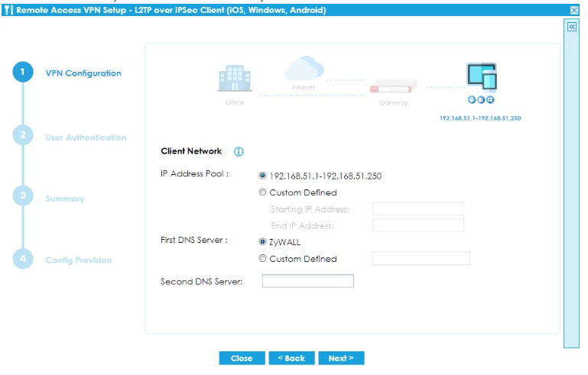
Task: Select the 192.168.51.1-192.168.51.250 IP pool option
Action: tap(263, 176)
